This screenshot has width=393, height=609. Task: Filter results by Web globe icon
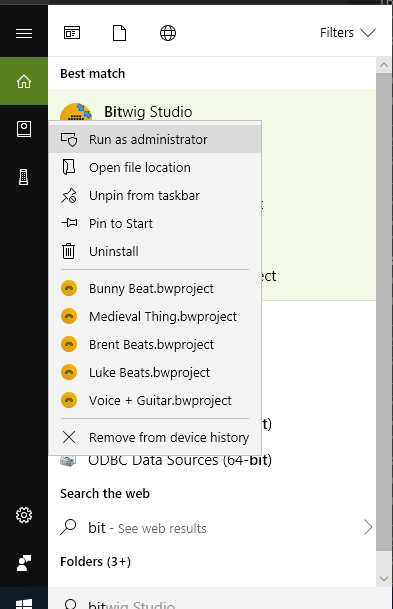point(168,33)
